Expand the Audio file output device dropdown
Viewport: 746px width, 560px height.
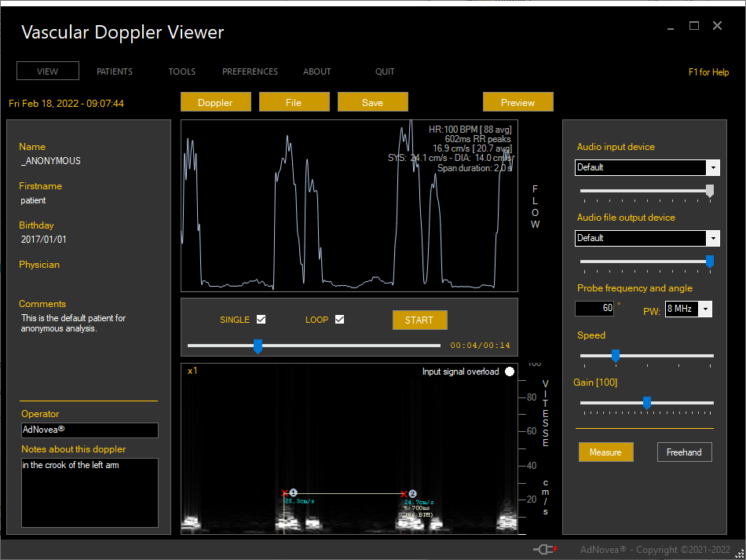click(713, 238)
